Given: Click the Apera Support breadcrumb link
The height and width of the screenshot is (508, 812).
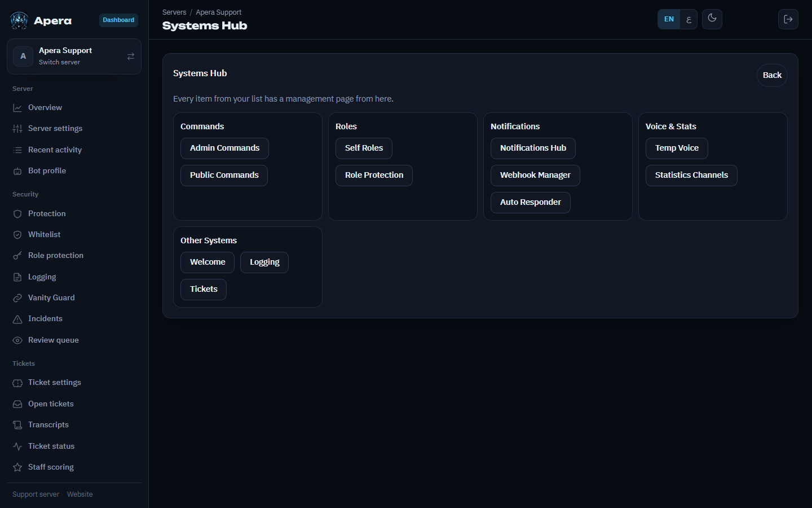Looking at the screenshot, I should tap(218, 12).
